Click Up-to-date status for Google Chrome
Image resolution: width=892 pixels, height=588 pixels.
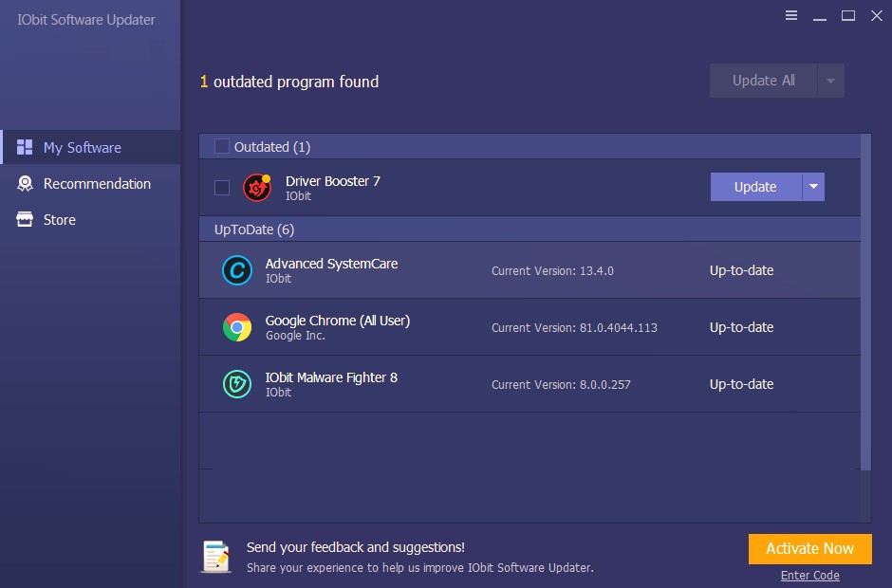tap(741, 327)
